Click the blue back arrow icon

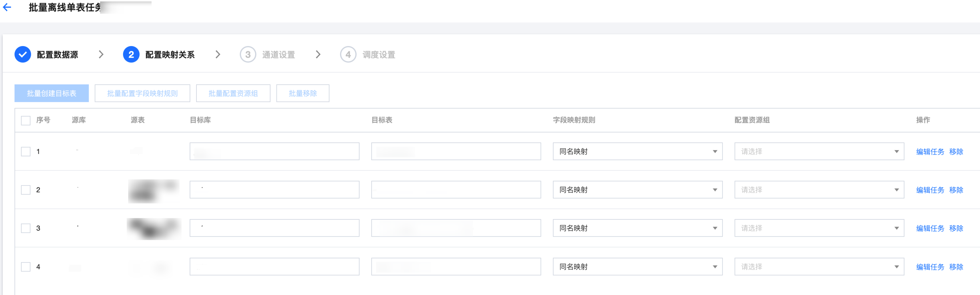click(x=7, y=7)
